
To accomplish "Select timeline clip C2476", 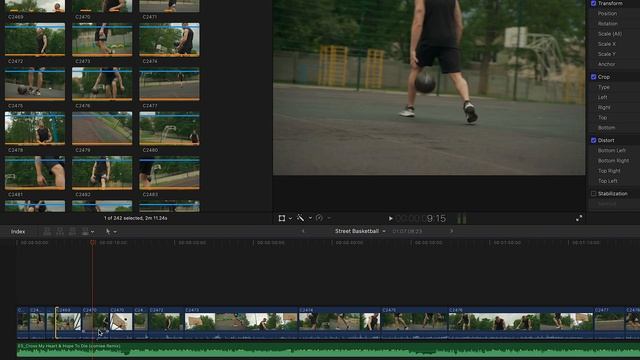I will [x=521, y=322].
